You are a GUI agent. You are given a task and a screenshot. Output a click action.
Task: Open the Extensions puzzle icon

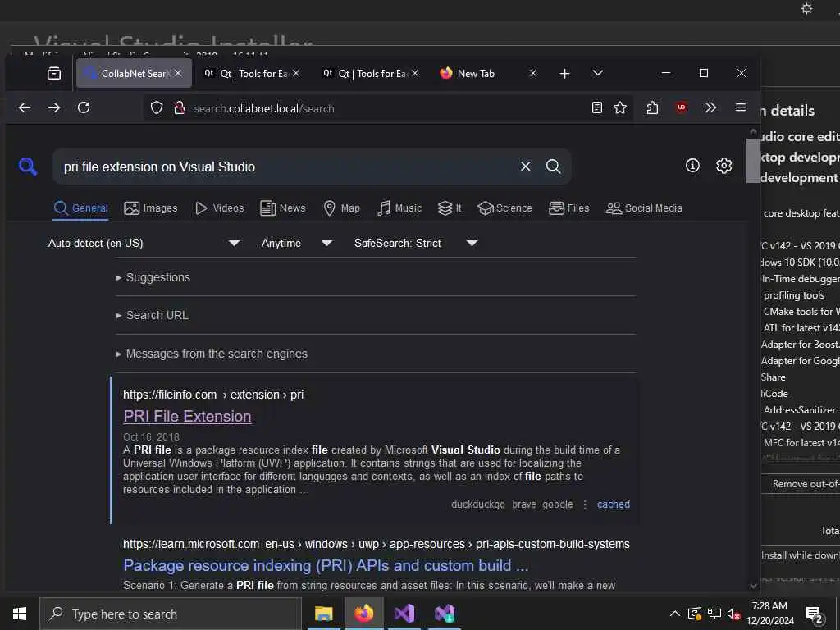[x=652, y=107]
